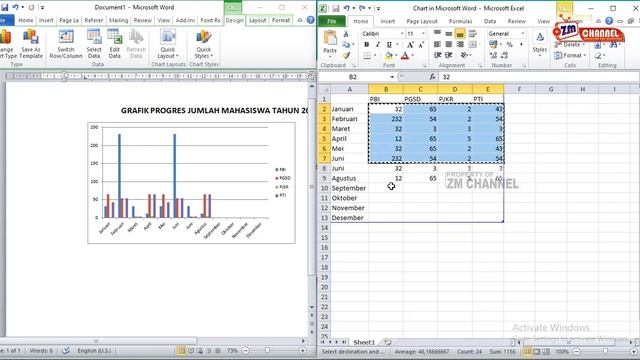Click English (U.S.) language in Word status bar
Viewport: 640px width, 360px height.
pyautogui.click(x=94, y=351)
